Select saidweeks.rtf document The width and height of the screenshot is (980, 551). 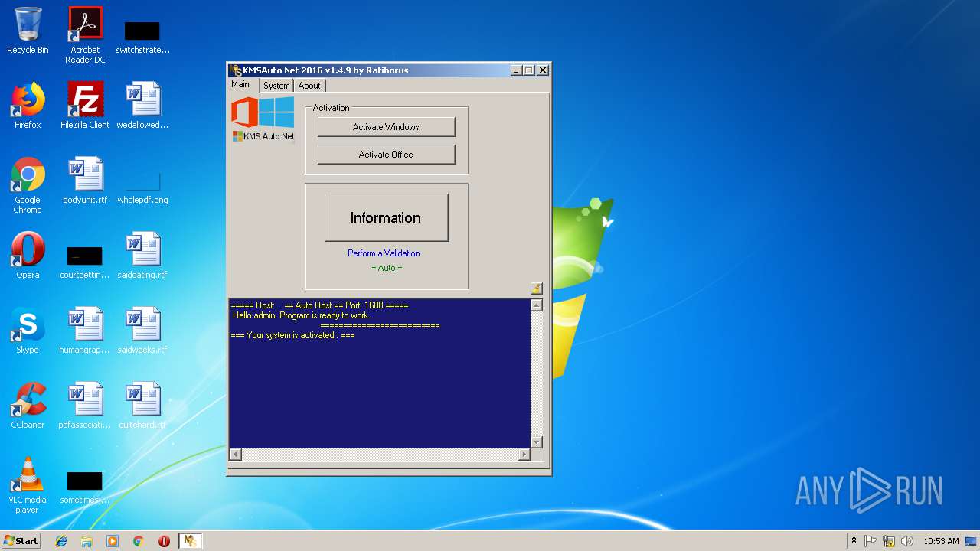(x=142, y=331)
